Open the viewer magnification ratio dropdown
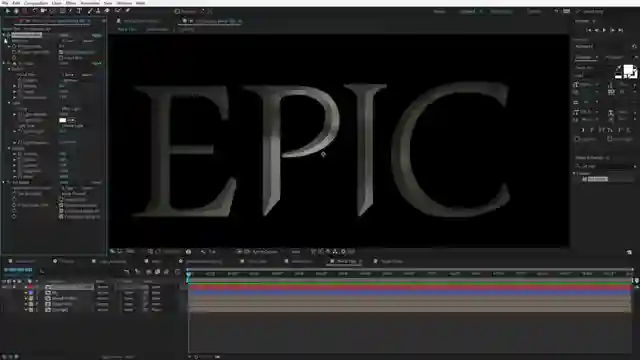The width and height of the screenshot is (640, 360). pos(130,251)
